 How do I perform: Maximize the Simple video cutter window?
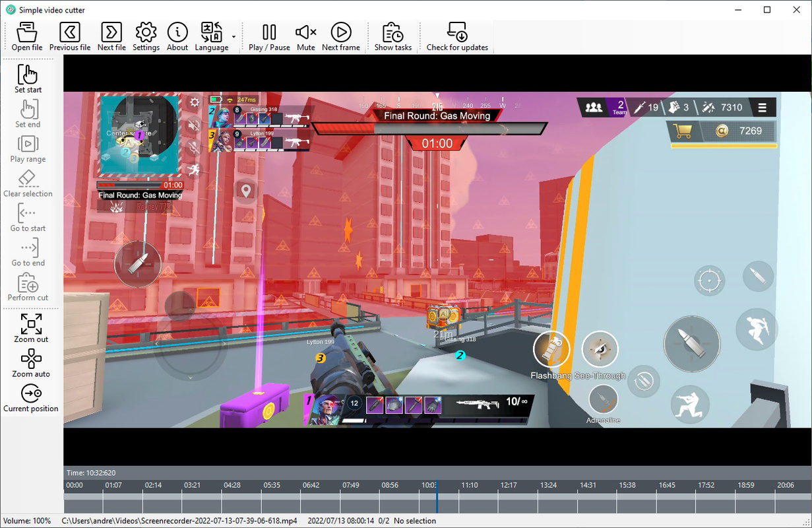767,10
